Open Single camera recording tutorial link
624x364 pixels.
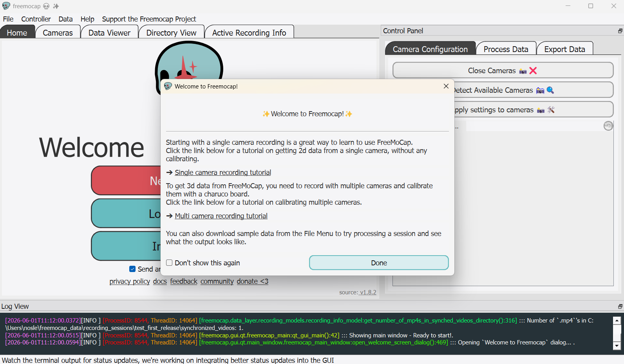tap(222, 172)
